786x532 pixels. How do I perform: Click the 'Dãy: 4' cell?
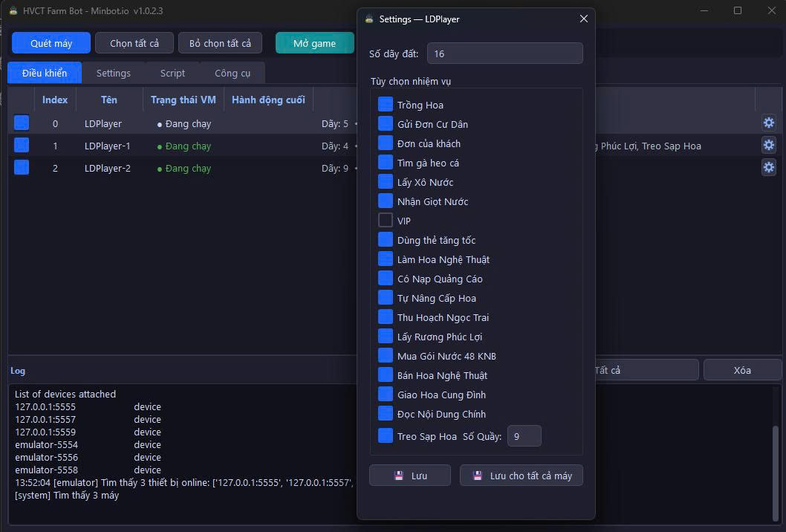coord(335,146)
